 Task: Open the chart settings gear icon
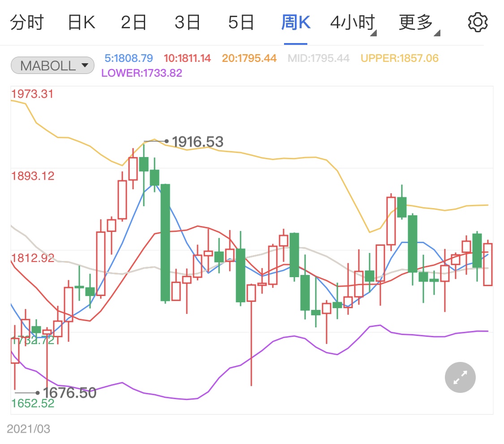click(x=478, y=22)
